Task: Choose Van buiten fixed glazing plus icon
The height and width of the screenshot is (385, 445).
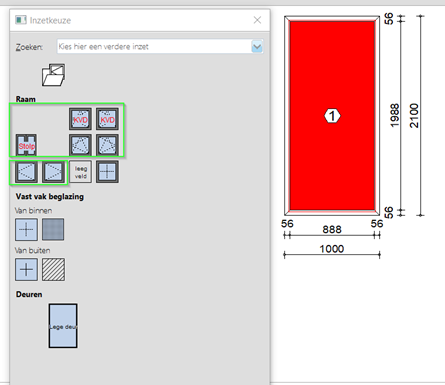Action: 26,269
